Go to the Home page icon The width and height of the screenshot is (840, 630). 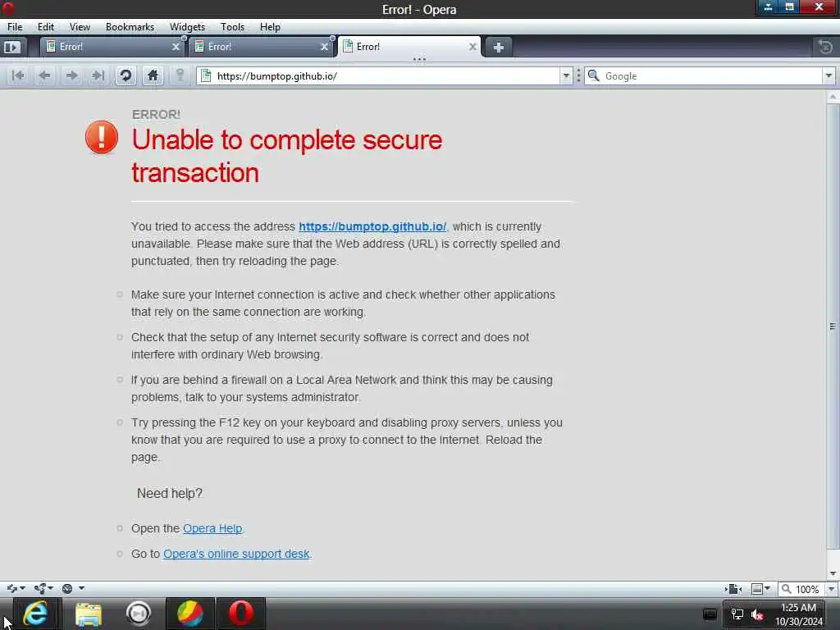(x=153, y=75)
